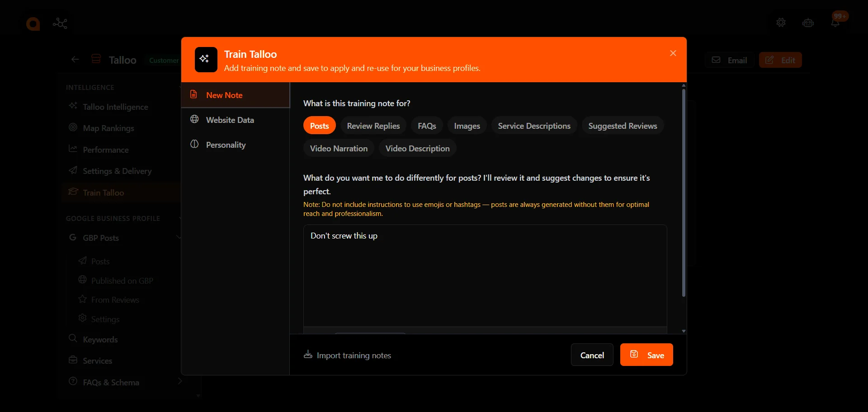This screenshot has width=868, height=412.
Task: Click the Published on GBP globe icon
Action: tap(82, 280)
